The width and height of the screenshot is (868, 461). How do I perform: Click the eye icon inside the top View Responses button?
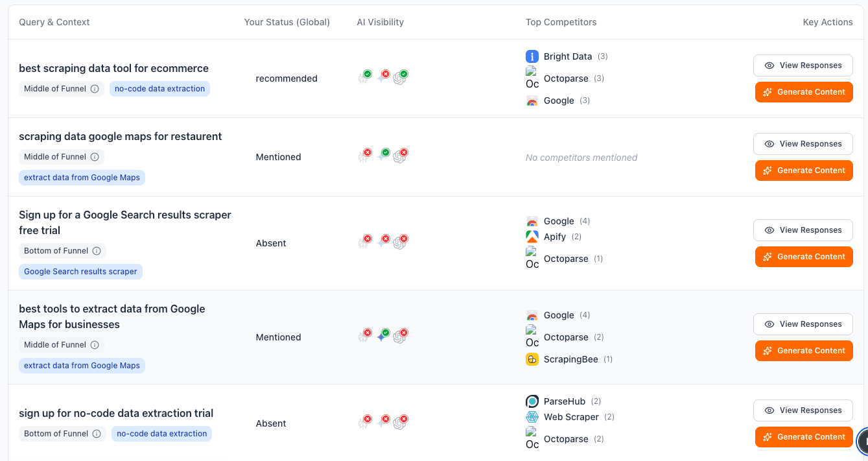pyautogui.click(x=768, y=65)
